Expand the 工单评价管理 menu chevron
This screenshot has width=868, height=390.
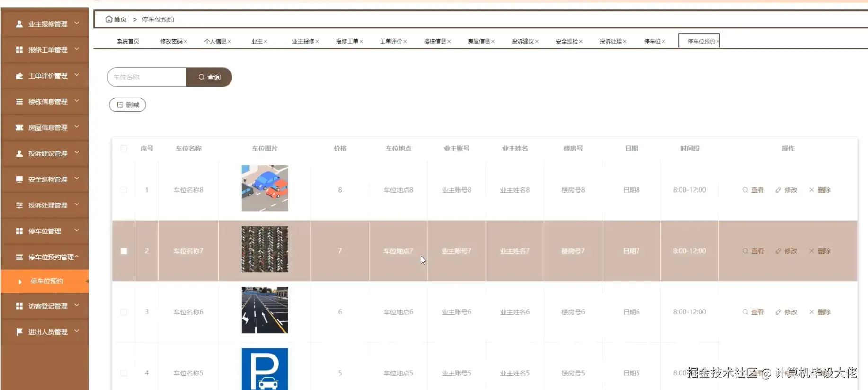tap(77, 75)
